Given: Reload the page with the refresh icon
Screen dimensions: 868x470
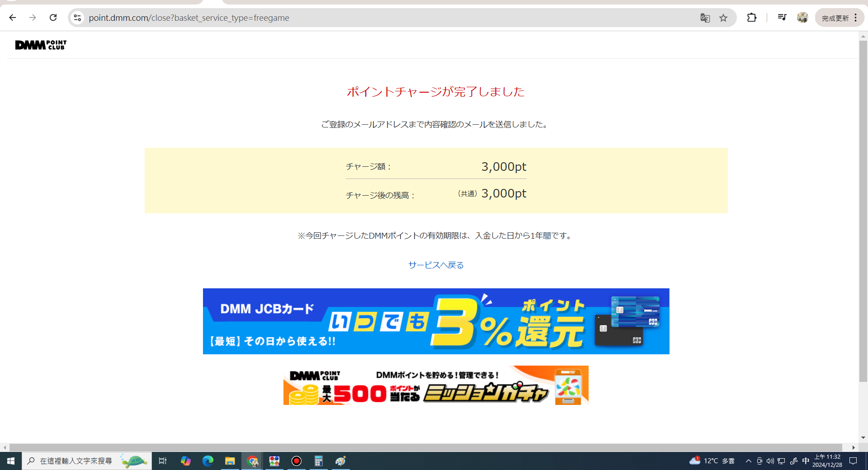Looking at the screenshot, I should tap(53, 18).
